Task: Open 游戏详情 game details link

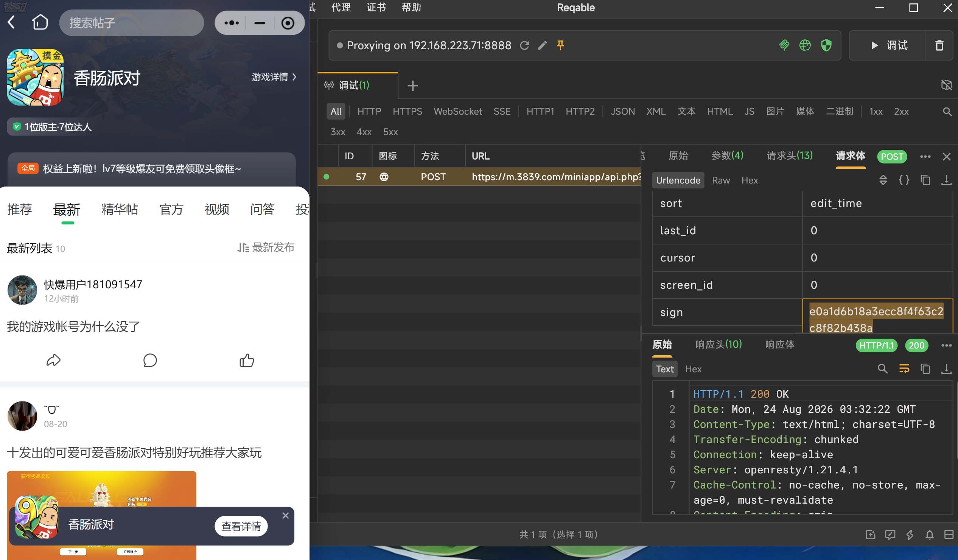Action: [x=274, y=77]
